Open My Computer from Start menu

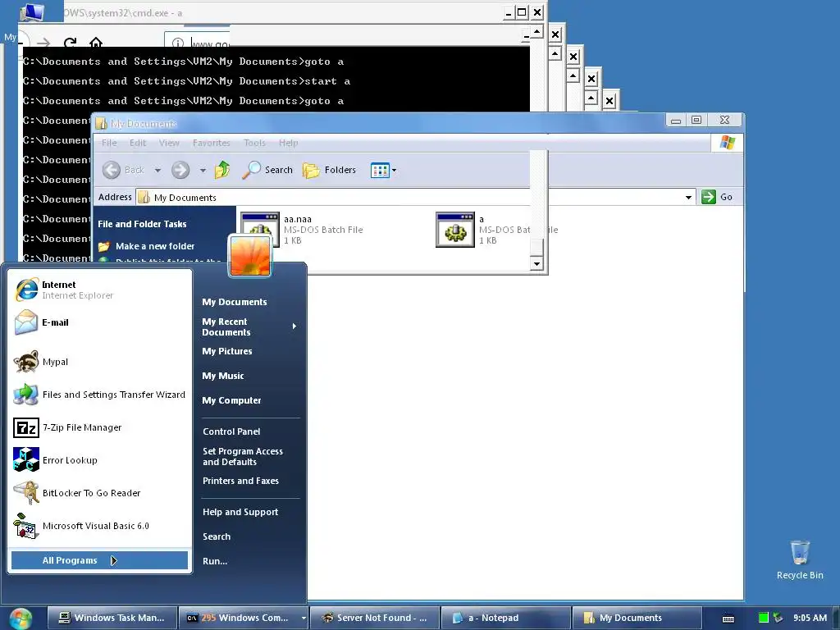click(x=231, y=400)
